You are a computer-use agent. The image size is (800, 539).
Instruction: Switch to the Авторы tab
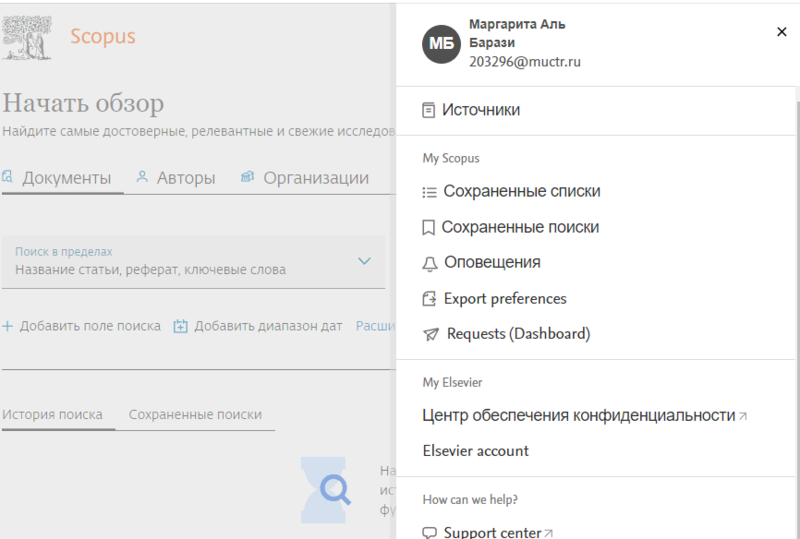pyautogui.click(x=186, y=178)
